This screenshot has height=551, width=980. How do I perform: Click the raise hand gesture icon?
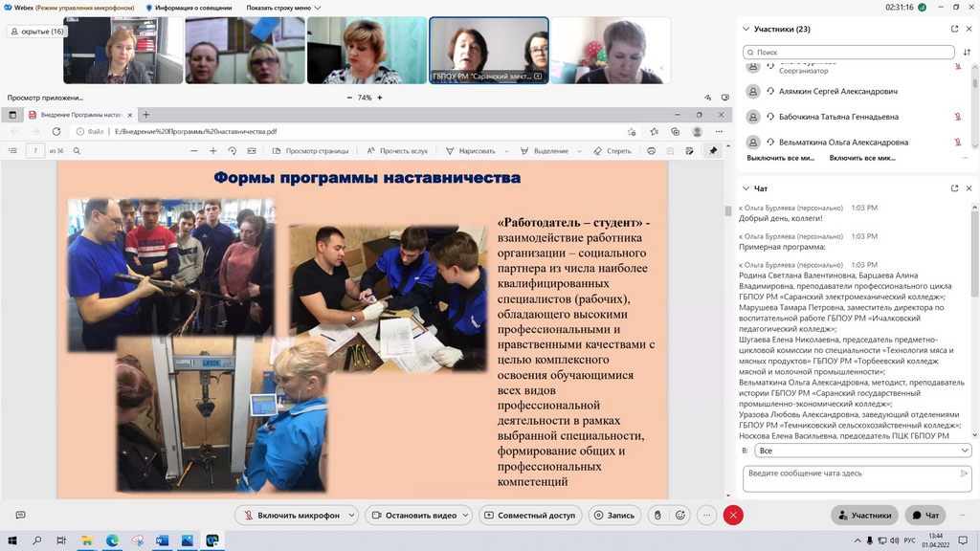(657, 515)
